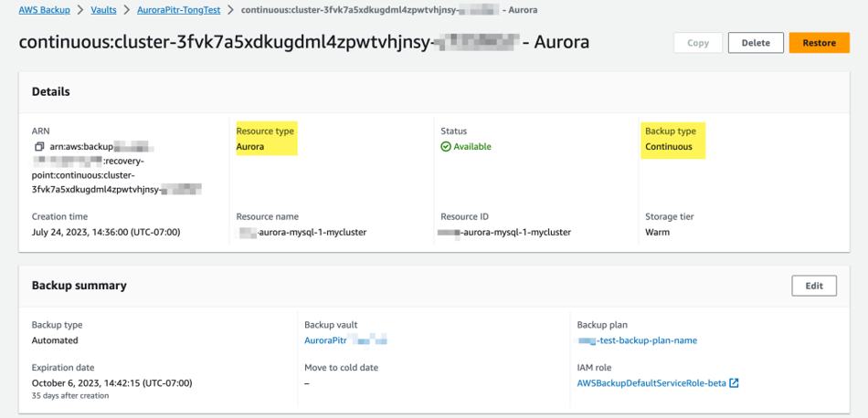Viewport: 868px width, 418px height.
Task: Select the '35 days after creation' note
Action: click(x=70, y=396)
